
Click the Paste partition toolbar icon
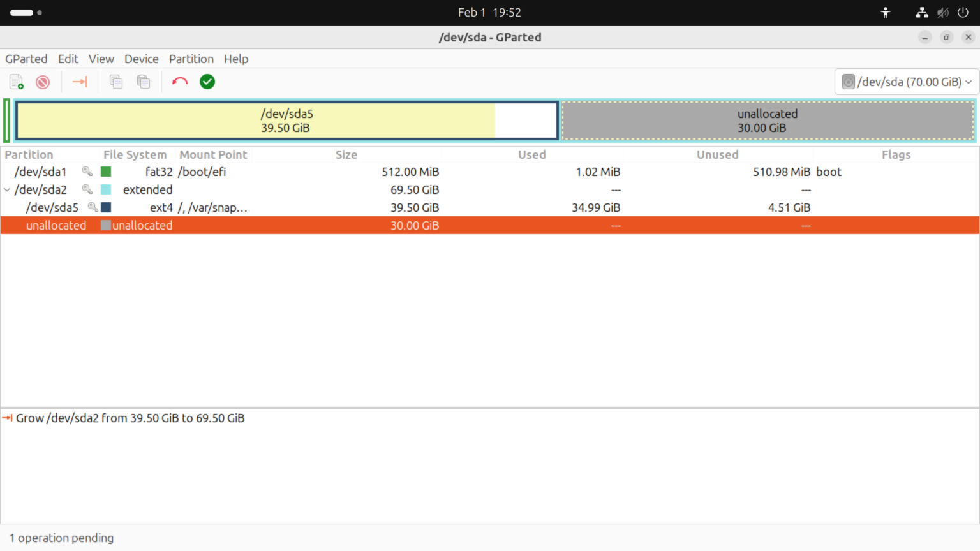coord(144,82)
